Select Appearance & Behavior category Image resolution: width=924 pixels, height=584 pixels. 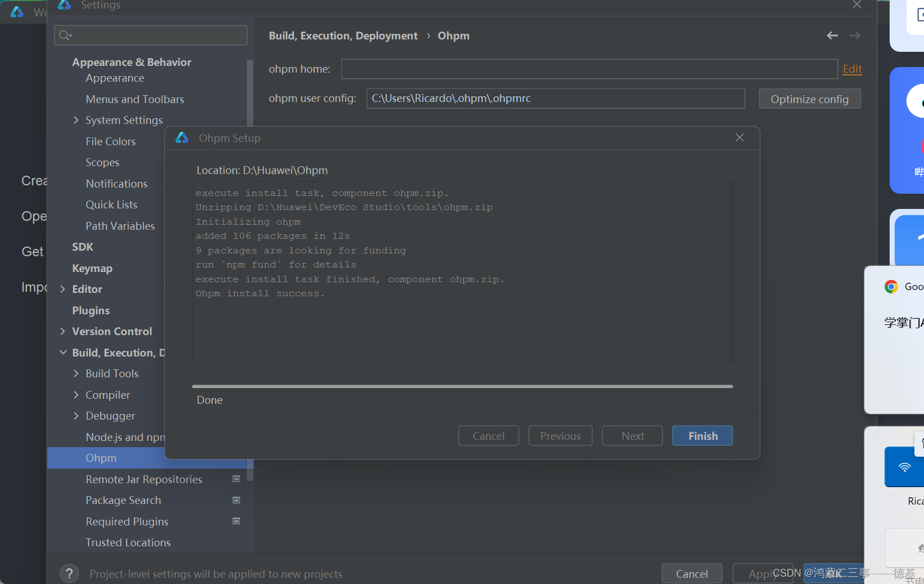(x=132, y=62)
